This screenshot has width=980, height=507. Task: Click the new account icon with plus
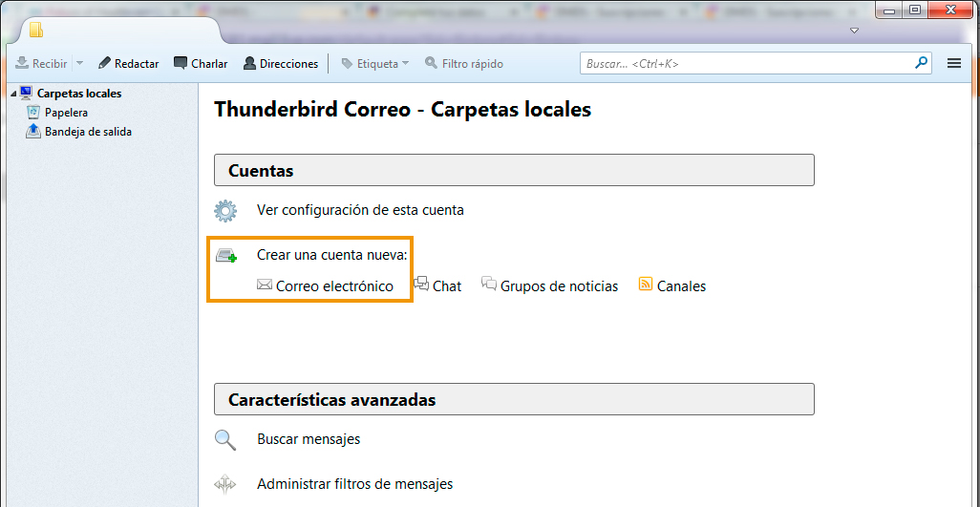(x=226, y=255)
